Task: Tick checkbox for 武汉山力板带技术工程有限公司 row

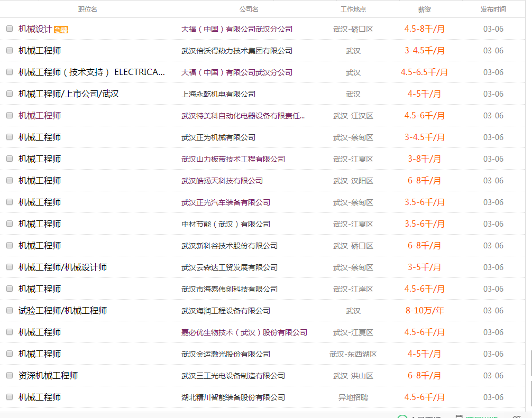Action: tap(10, 159)
